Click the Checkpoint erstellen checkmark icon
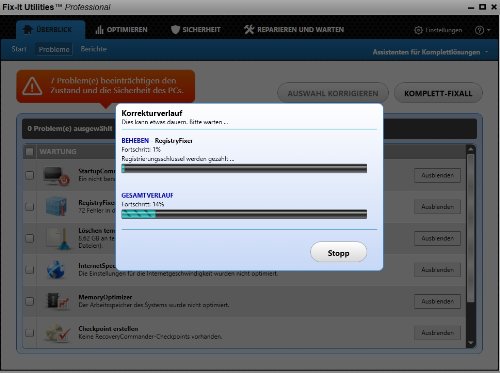Image resolution: width=500 pixels, height=373 pixels. click(57, 333)
